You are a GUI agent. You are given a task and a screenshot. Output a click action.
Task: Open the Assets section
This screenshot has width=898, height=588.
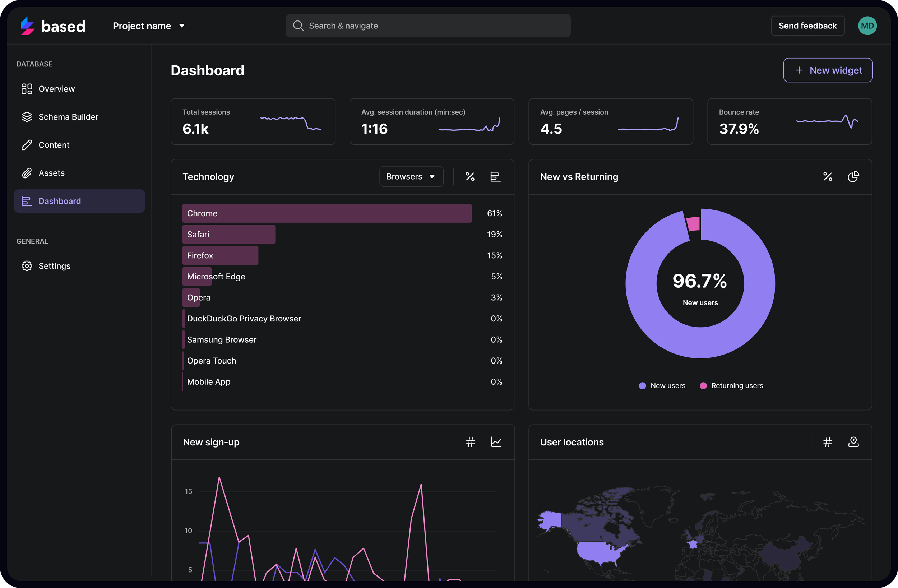click(x=51, y=173)
